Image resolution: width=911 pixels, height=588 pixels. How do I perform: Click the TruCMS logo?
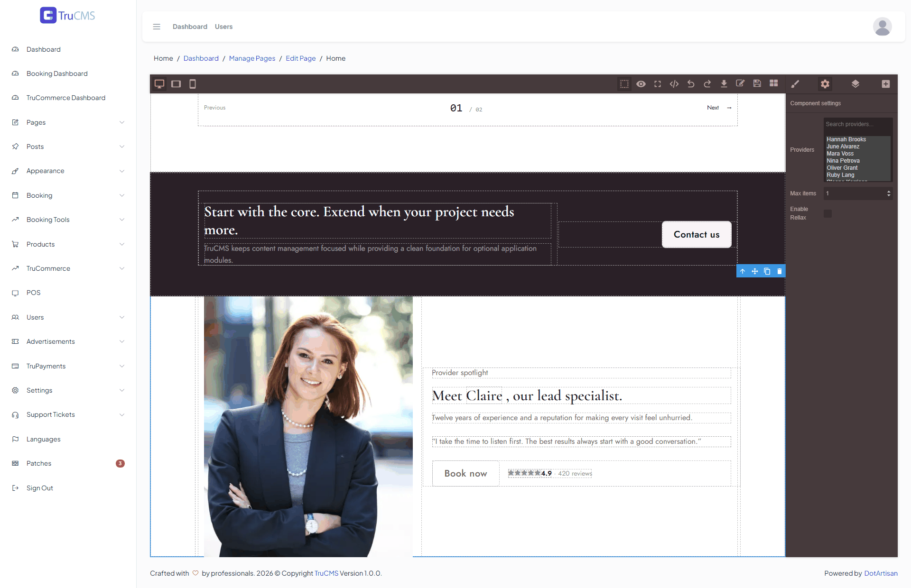point(67,15)
